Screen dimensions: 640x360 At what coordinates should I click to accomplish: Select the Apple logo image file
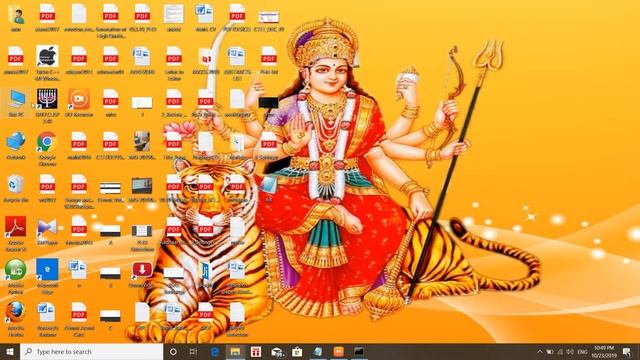(47, 56)
